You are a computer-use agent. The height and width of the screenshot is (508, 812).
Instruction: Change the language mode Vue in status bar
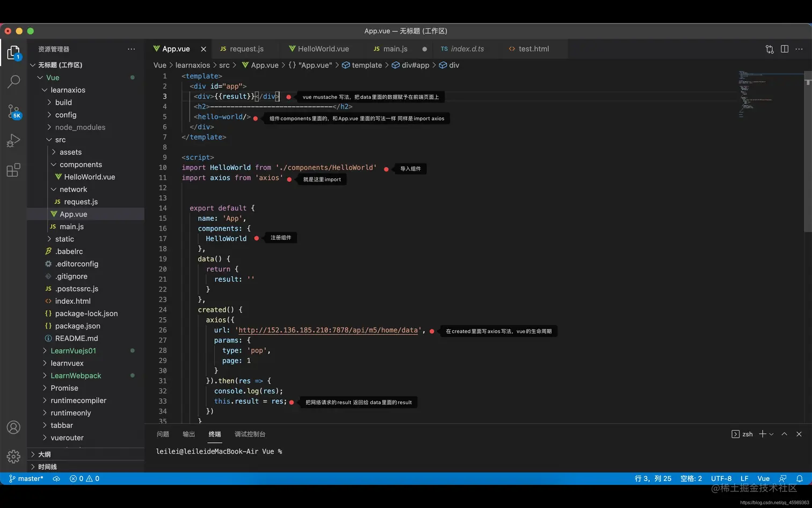764,478
